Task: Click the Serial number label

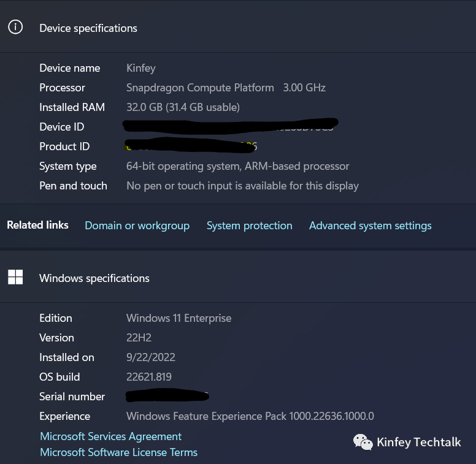Action: 72,397
